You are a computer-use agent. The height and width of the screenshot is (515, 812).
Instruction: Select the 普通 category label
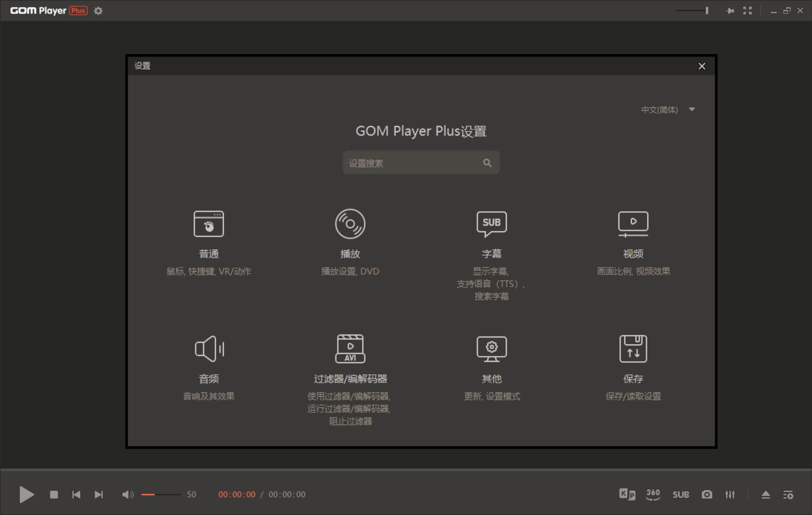[209, 254]
